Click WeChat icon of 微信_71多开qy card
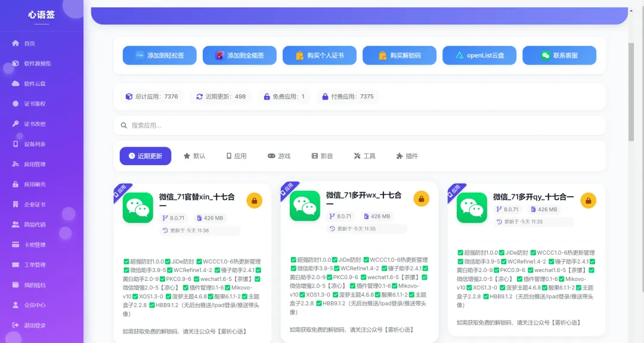Viewport: 644px width, 343px height. coord(472,208)
